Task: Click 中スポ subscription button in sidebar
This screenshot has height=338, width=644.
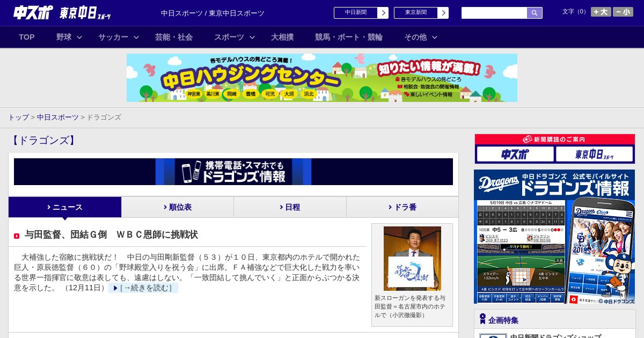Action: [x=515, y=154]
